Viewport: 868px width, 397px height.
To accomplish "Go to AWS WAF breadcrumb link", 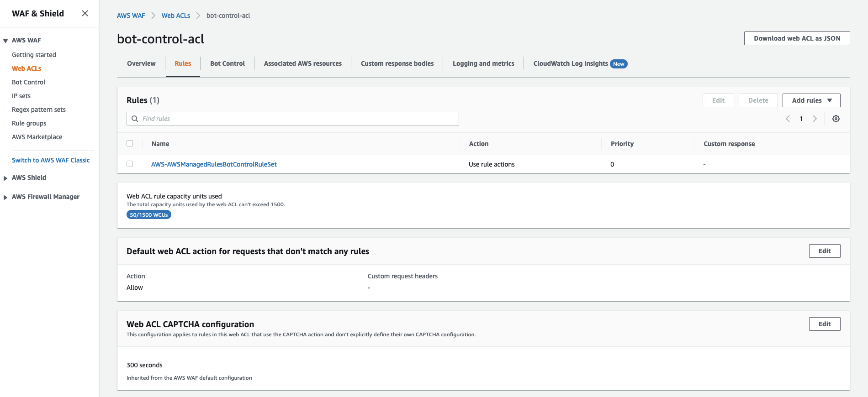I will [131, 16].
